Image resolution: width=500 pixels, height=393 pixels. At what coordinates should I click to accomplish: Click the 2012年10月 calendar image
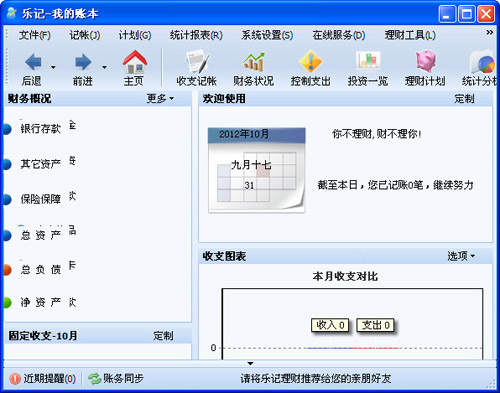tap(256, 170)
